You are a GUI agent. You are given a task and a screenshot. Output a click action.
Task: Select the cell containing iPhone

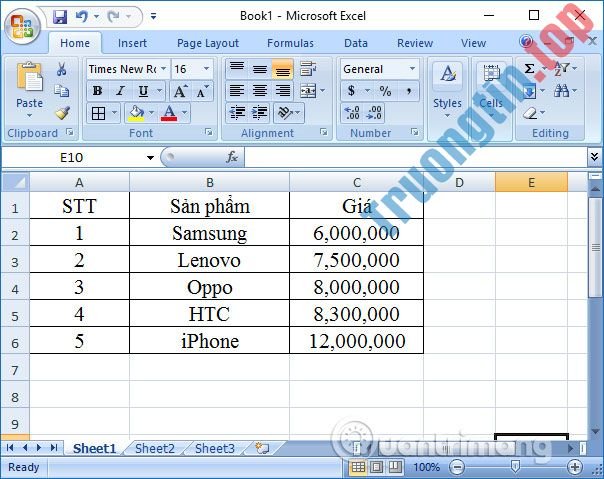coord(210,341)
